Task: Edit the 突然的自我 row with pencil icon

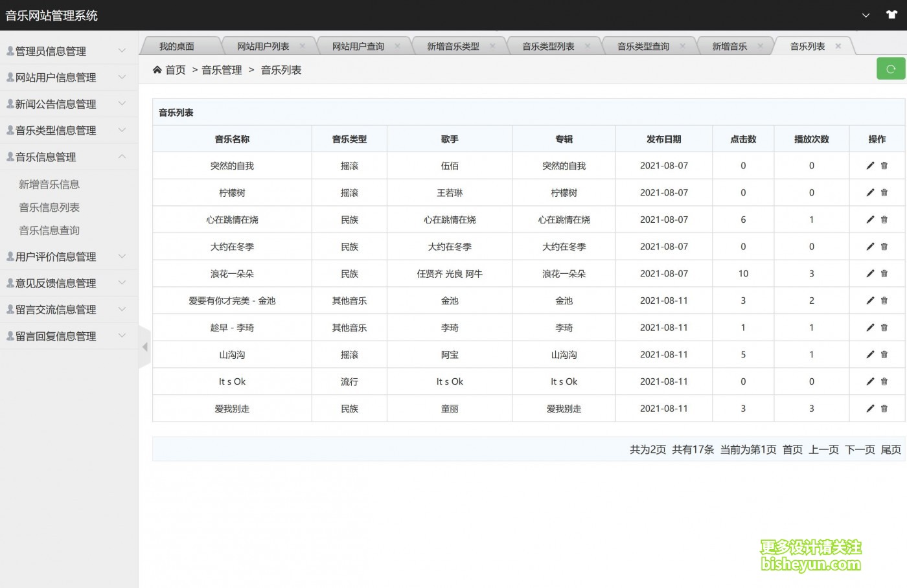Action: (870, 166)
